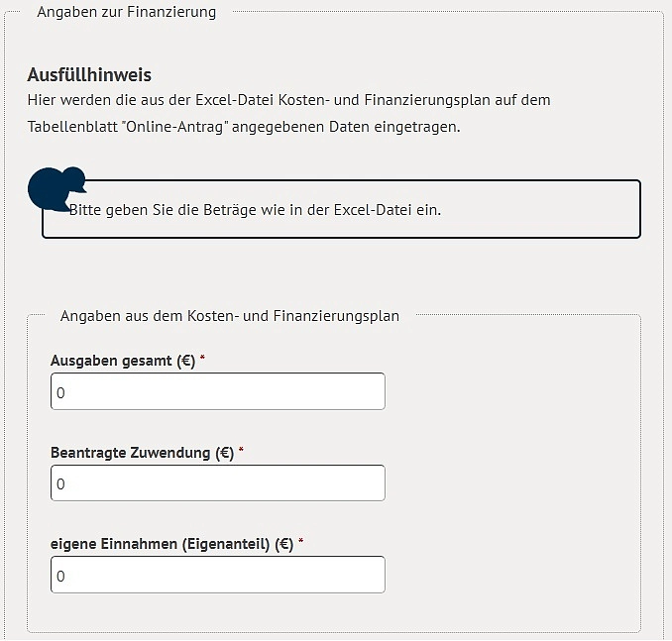Click the red asterisk beside Ausgaben gesamt
Viewport: 672px width, 641px height.
[x=203, y=361]
